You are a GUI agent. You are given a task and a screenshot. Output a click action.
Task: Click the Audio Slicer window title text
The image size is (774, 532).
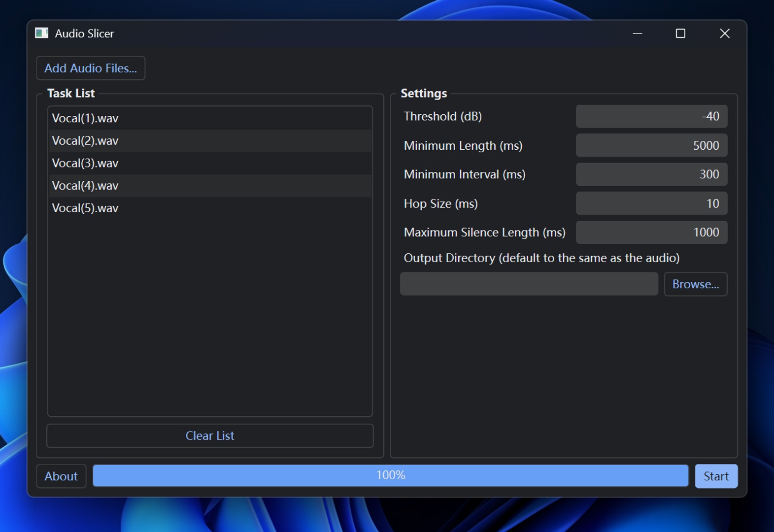pyautogui.click(x=84, y=33)
